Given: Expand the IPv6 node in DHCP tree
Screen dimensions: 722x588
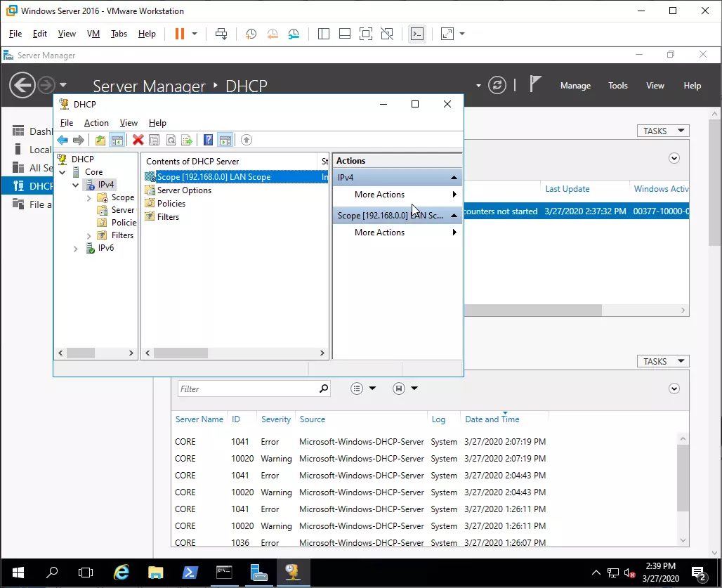Looking at the screenshot, I should point(76,249).
